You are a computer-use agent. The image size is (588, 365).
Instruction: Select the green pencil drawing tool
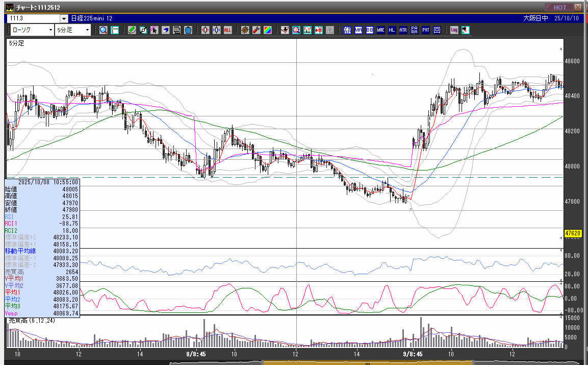click(x=132, y=30)
